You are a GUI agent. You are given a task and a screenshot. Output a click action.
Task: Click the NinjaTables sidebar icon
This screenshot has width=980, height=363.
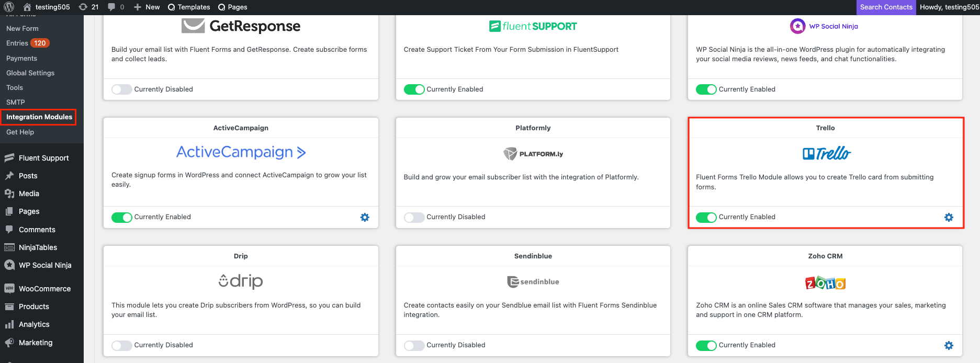(x=9, y=247)
